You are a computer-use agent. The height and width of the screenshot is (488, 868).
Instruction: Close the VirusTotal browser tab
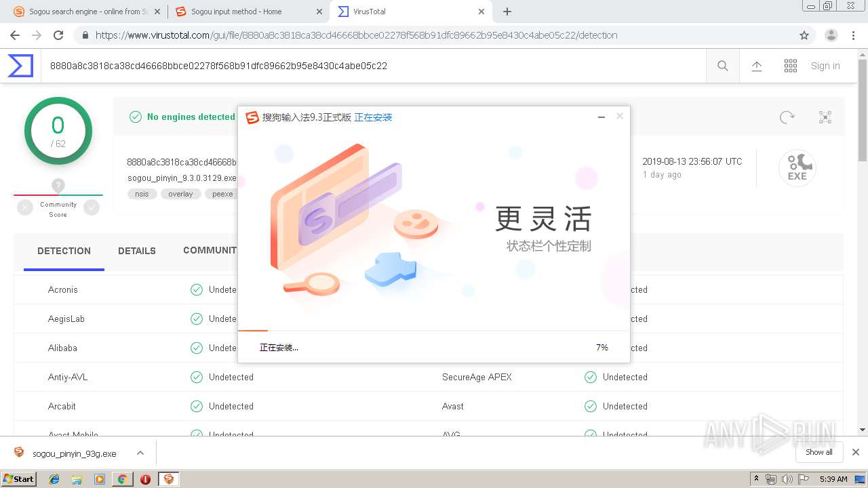(x=481, y=12)
